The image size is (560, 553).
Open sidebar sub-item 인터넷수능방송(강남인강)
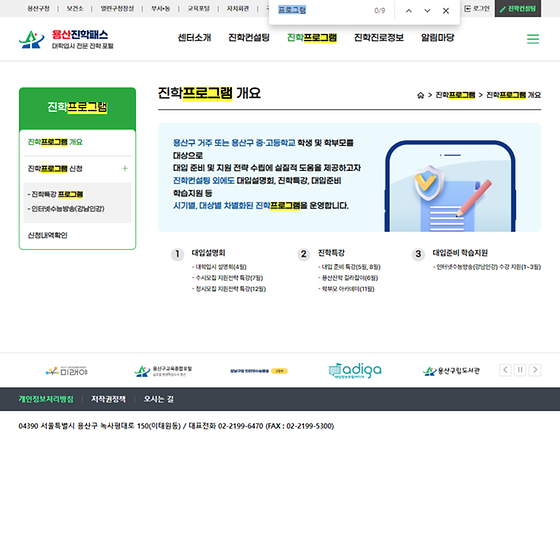66,209
